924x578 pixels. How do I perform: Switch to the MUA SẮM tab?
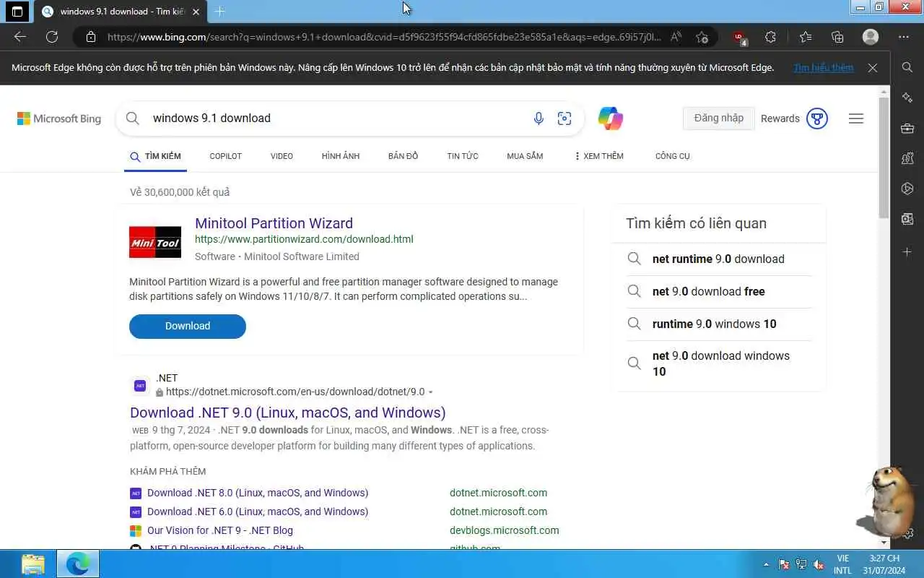coord(525,156)
